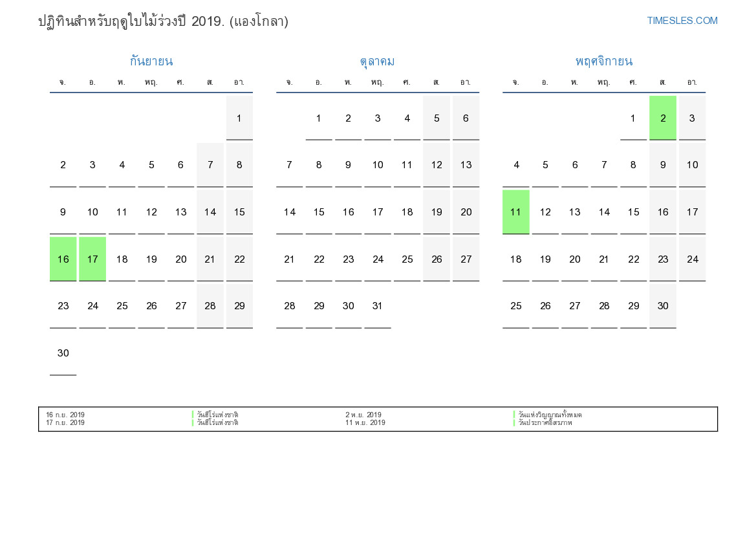Click the 11 พ.ย. 2019 legend date

pos(365,423)
